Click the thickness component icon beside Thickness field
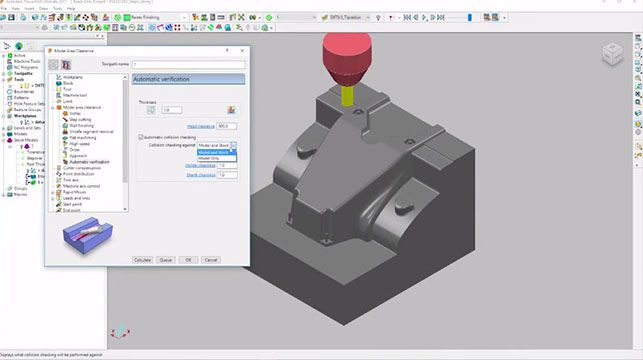 pyautogui.click(x=151, y=110)
